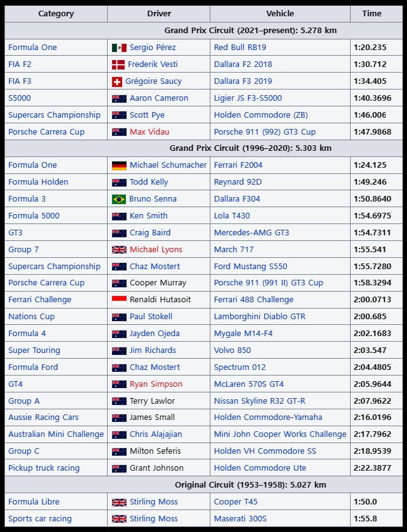Click the UK flag in Sports car racing row

pyautogui.click(x=119, y=519)
